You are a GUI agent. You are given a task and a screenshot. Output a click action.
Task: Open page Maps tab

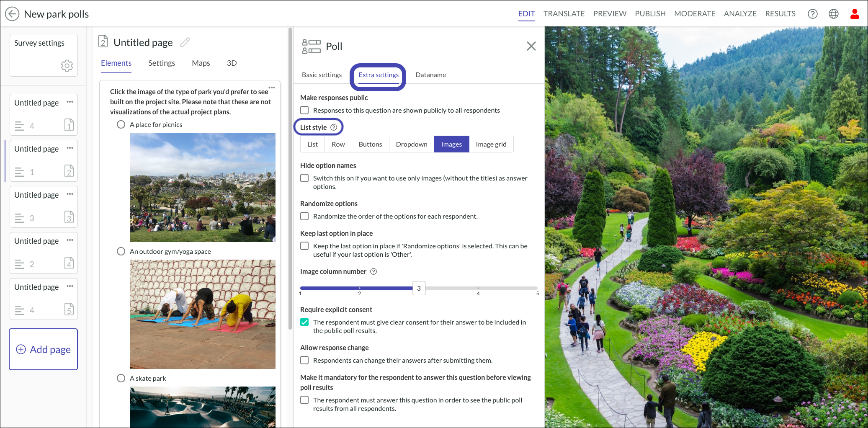point(201,63)
